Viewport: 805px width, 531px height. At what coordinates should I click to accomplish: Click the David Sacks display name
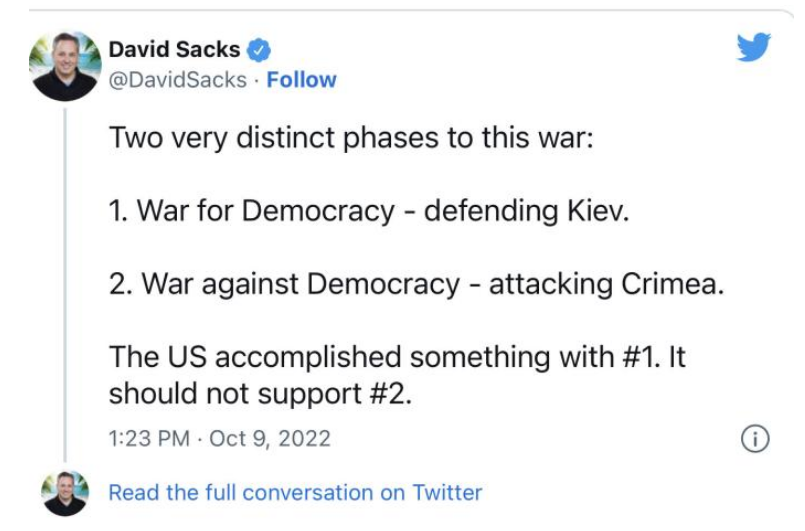tap(175, 50)
